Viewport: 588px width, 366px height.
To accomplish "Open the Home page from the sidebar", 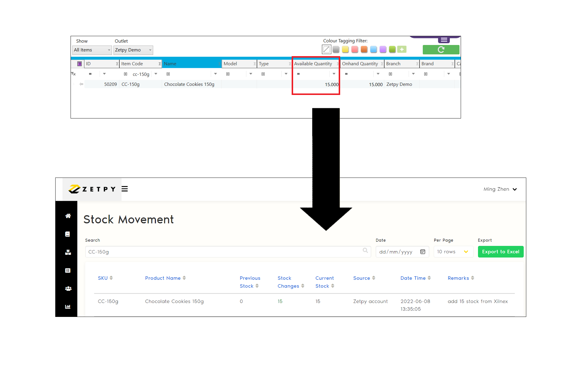I will 68,216.
